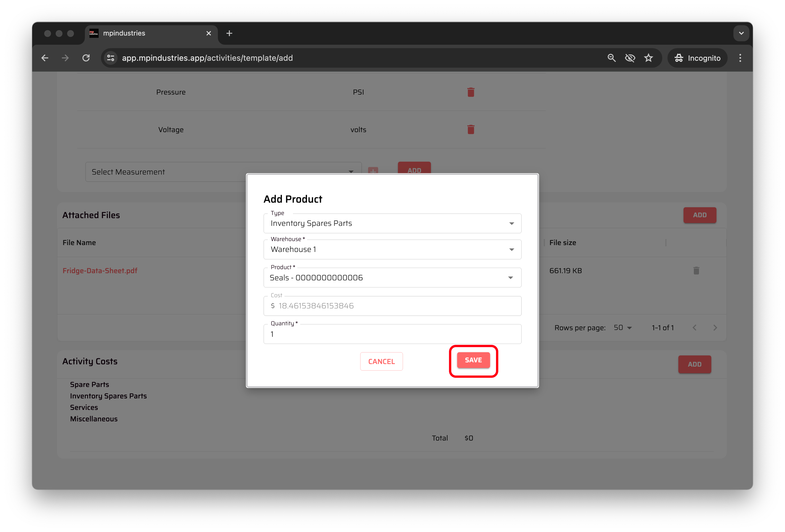Click the third-party cookies blocked eye icon

[630, 58]
